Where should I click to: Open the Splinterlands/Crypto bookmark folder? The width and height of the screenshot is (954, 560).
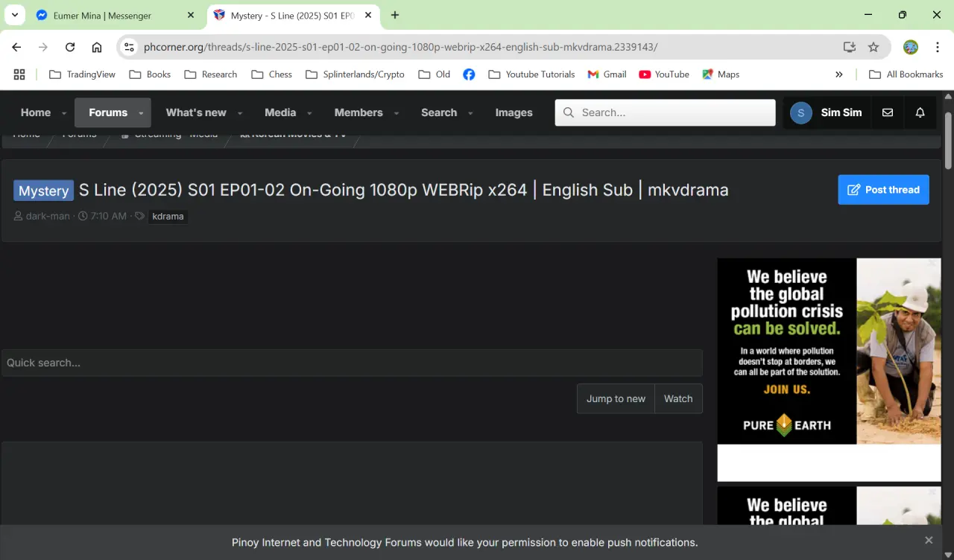click(x=355, y=74)
